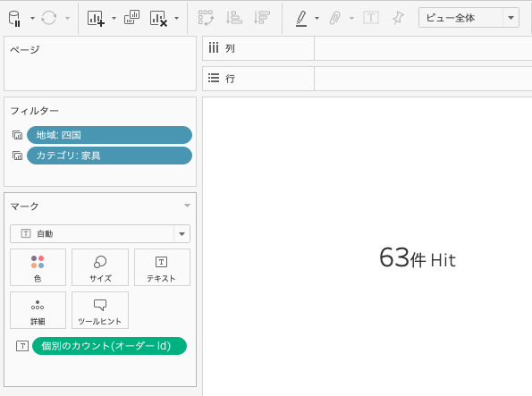Click the refresh data icon
Screen dimensions: 532x396
[x=49, y=18]
